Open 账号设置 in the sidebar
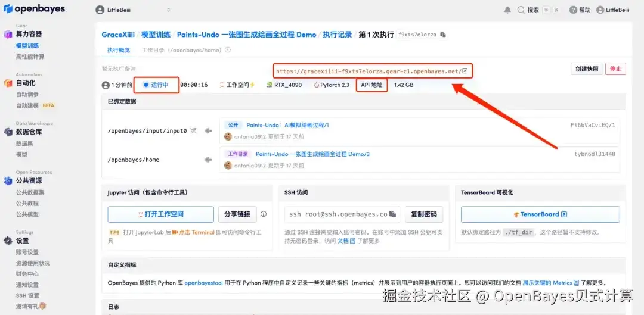 point(27,252)
